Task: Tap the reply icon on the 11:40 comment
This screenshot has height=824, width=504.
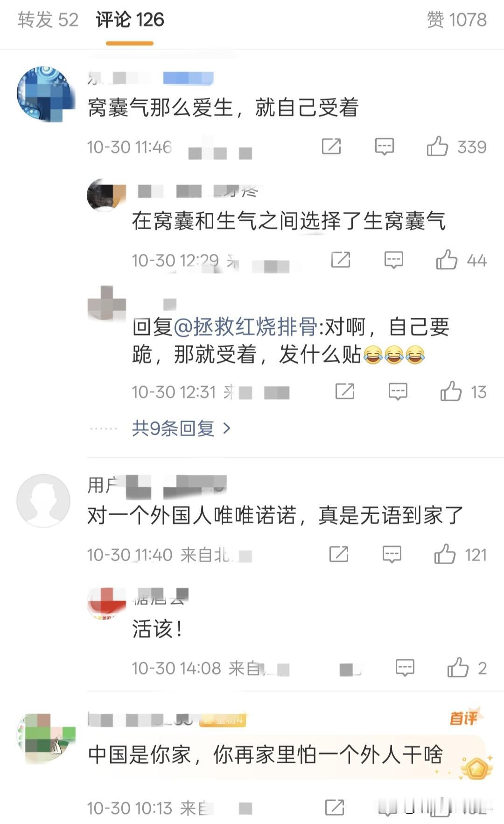Action: (x=392, y=554)
